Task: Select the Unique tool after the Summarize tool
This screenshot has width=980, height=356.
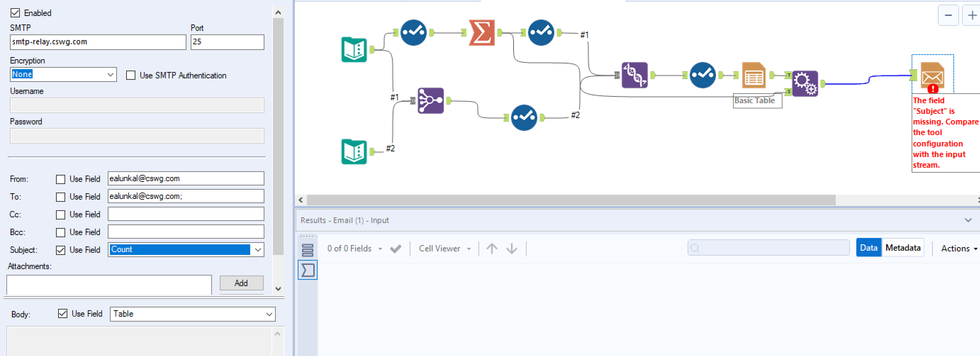Action: pyautogui.click(x=541, y=32)
